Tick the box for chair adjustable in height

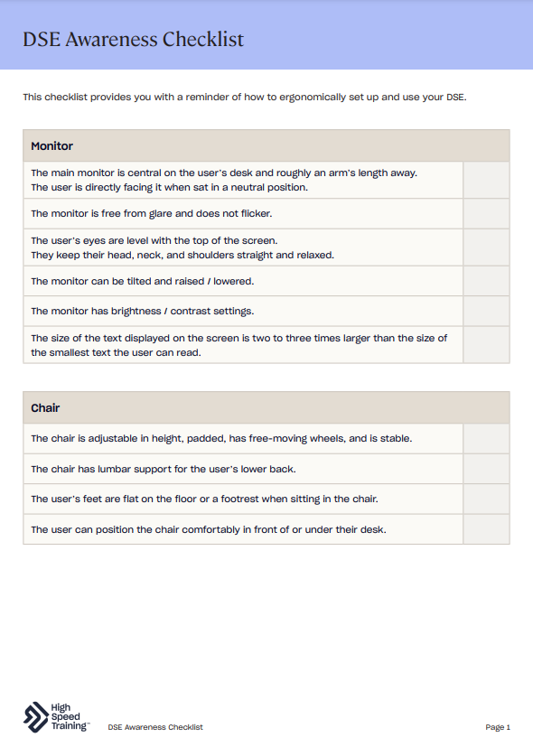click(x=486, y=438)
